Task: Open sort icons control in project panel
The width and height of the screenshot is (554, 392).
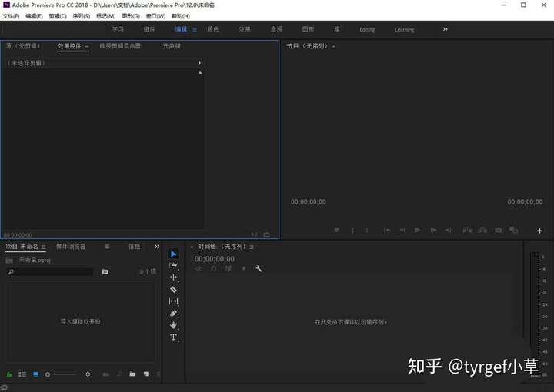Action: tap(88, 374)
